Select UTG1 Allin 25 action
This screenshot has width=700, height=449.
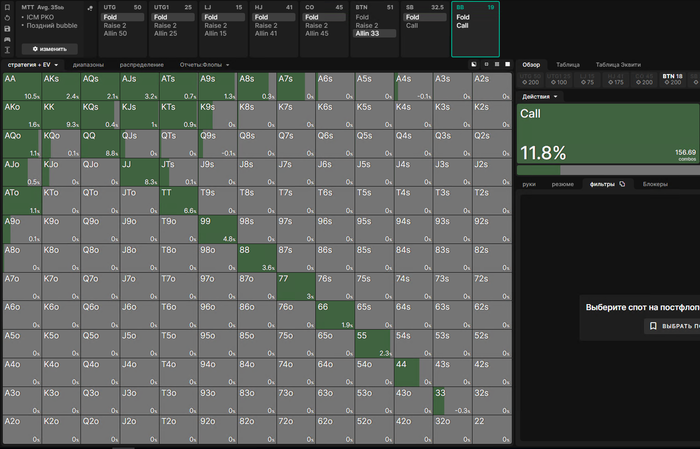(x=173, y=33)
